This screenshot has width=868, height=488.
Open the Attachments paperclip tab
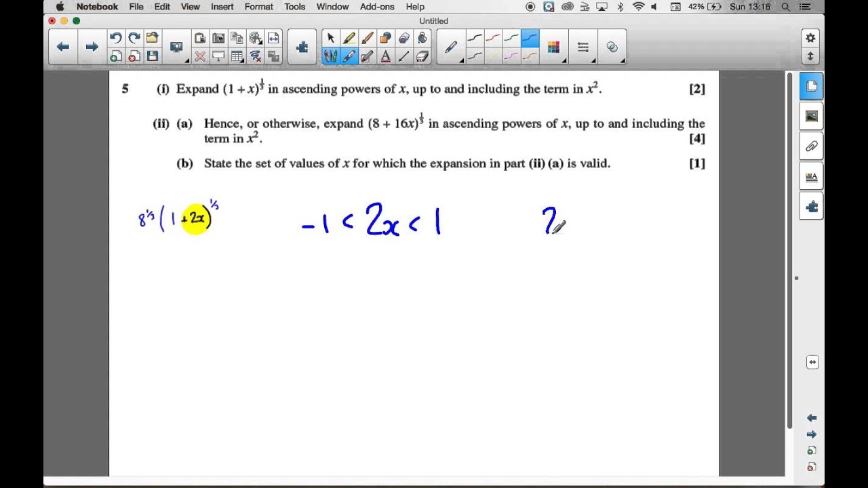tap(812, 146)
